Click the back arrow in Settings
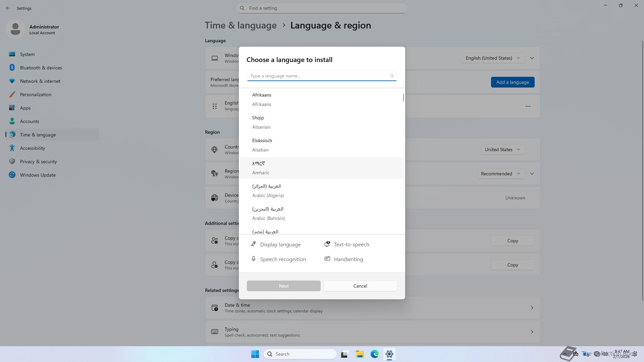644x362 pixels. [8, 8]
